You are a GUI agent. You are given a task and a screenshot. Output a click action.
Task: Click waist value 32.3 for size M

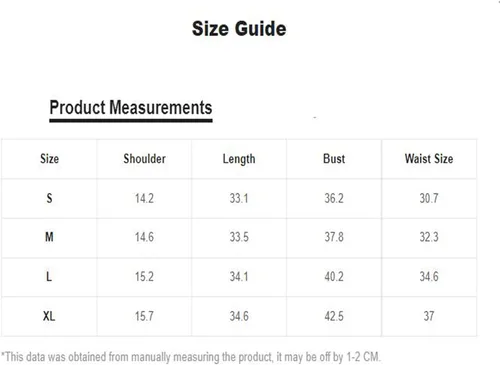429,237
